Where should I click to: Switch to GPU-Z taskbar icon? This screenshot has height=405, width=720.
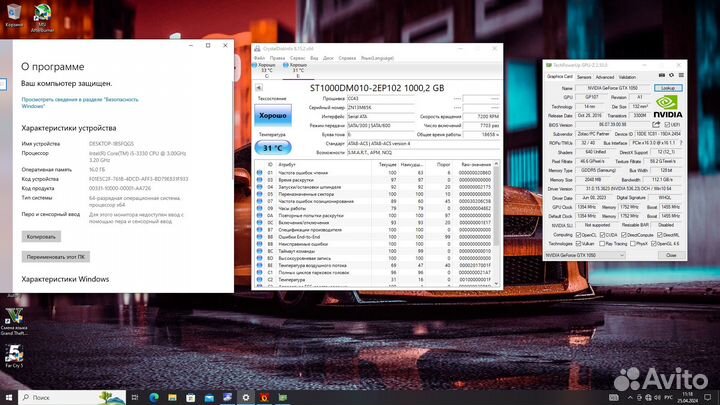click(x=282, y=397)
